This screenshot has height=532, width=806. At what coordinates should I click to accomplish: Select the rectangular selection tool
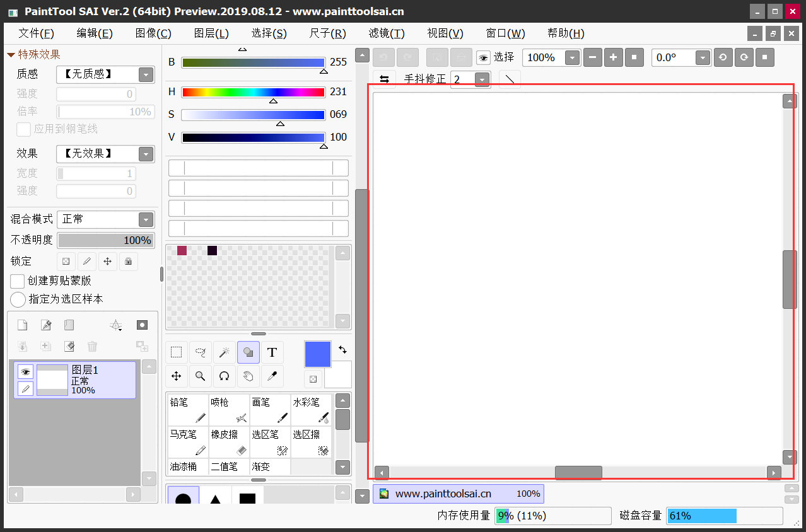pos(177,352)
